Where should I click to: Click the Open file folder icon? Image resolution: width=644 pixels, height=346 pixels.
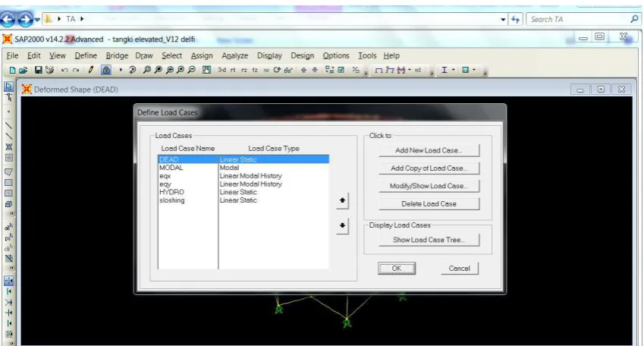tap(24, 71)
